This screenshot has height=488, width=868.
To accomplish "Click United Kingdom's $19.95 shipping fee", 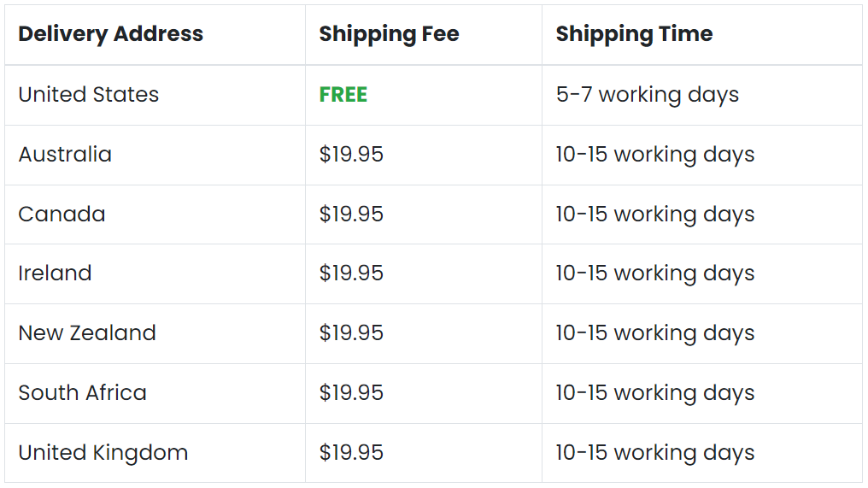I will tap(351, 453).
